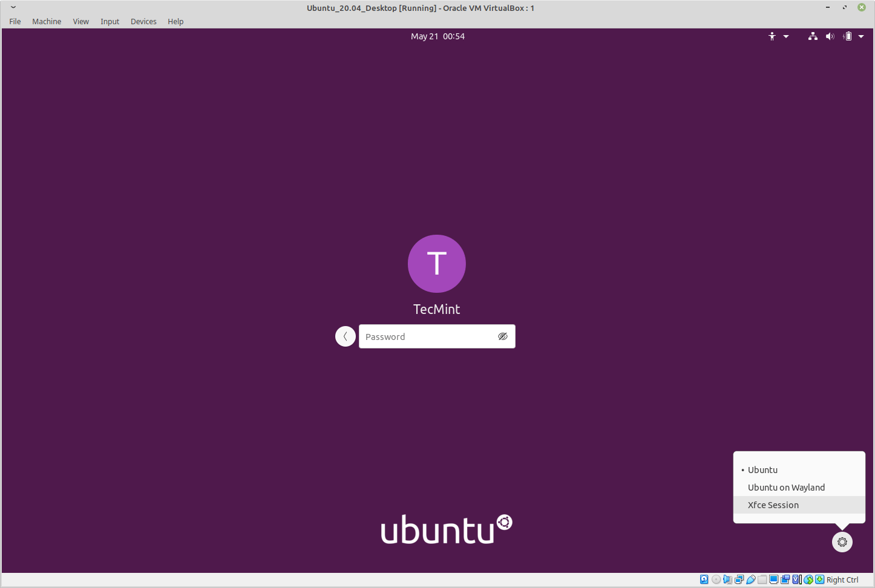Expand the accessibility menu arrow

pyautogui.click(x=786, y=36)
